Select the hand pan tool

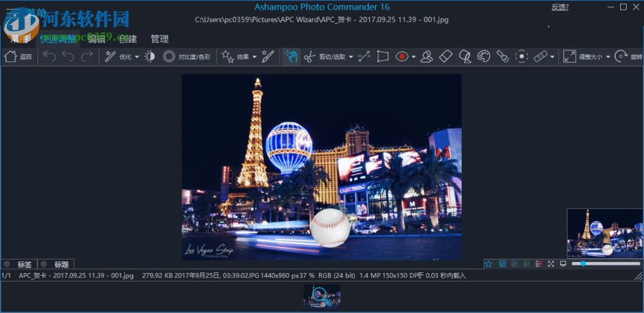291,57
